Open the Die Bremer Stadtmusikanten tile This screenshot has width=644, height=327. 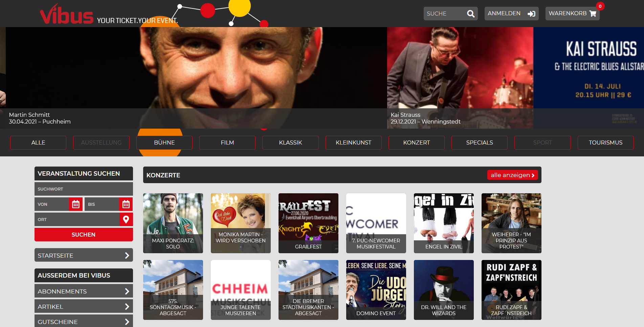pos(308,290)
